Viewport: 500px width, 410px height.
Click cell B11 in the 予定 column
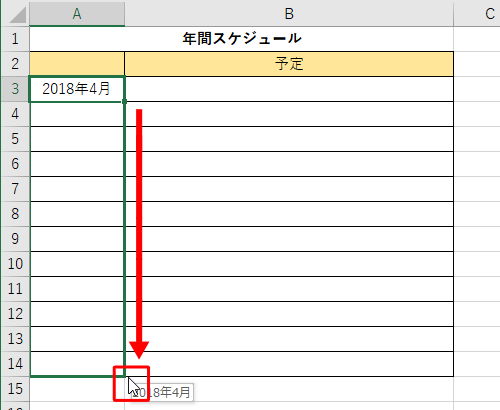289,289
